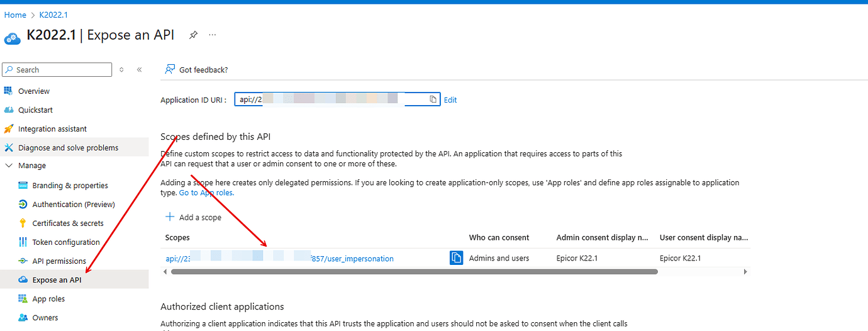Image resolution: width=868 pixels, height=331 pixels.
Task: Click the Scopes defined by this API heading
Action: 215,137
